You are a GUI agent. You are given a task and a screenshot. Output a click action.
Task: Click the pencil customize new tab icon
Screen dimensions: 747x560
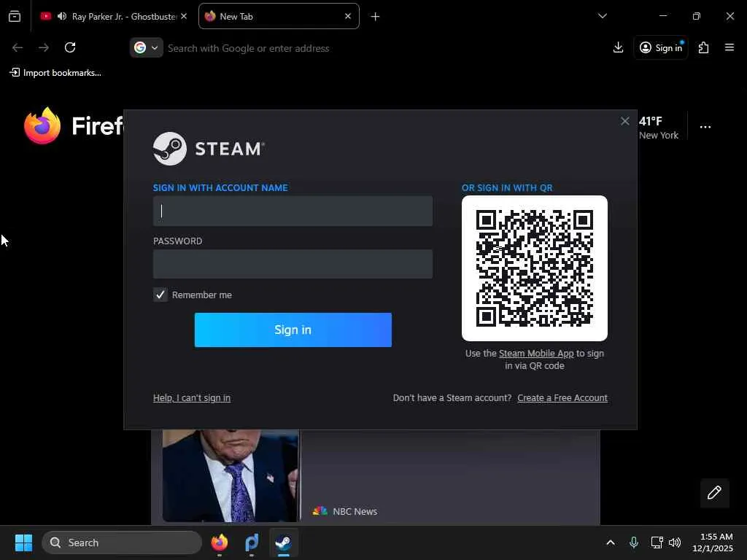[x=714, y=492]
